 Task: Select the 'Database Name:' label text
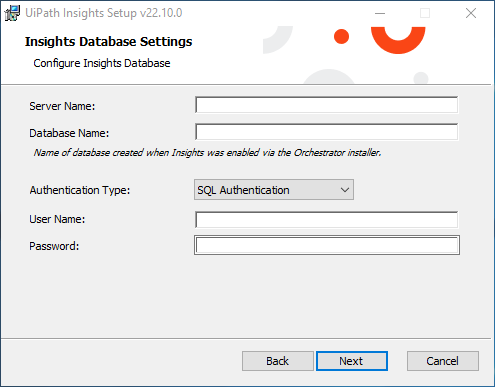(x=69, y=133)
